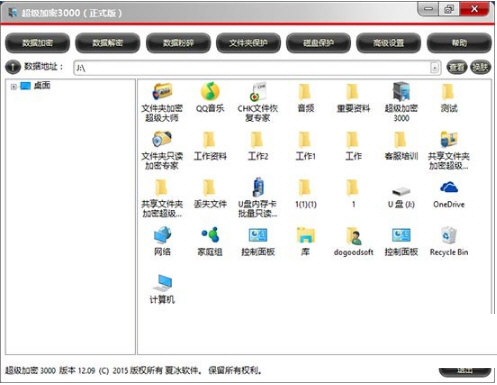Select the 计算机 icon

[162, 289]
